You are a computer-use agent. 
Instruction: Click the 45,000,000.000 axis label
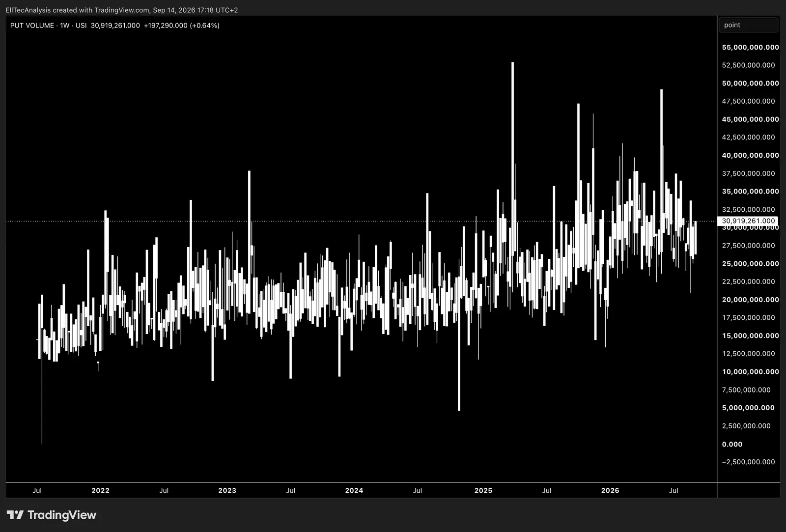click(750, 119)
